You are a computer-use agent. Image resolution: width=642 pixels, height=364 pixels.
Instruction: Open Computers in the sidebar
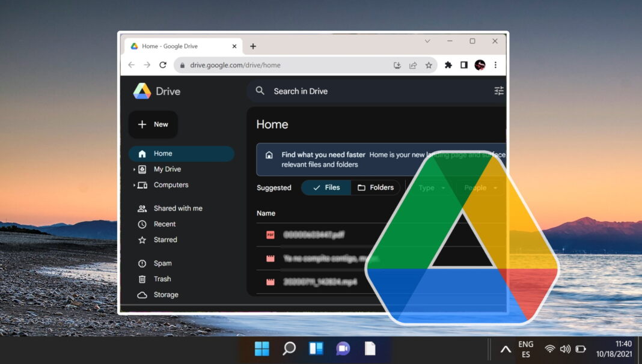[x=171, y=185]
